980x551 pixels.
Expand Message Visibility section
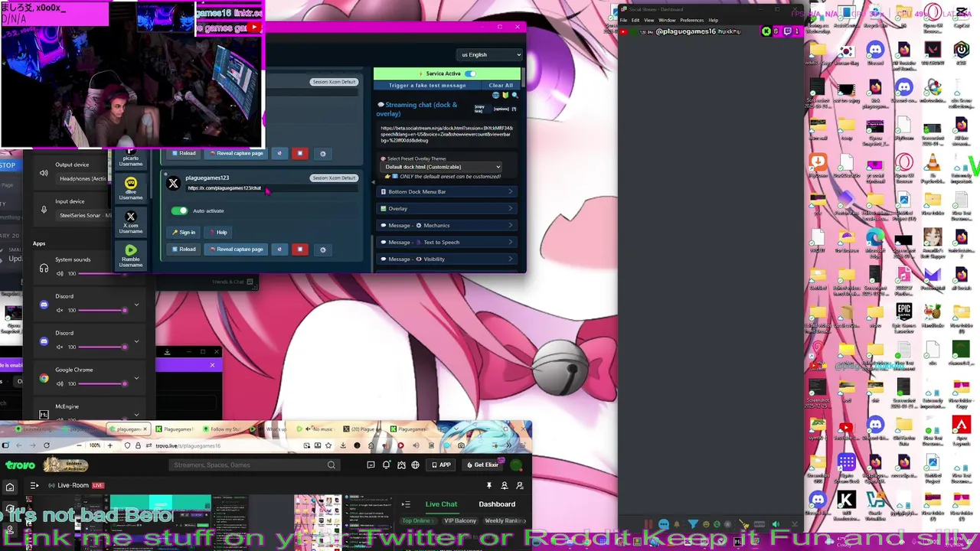click(x=448, y=259)
